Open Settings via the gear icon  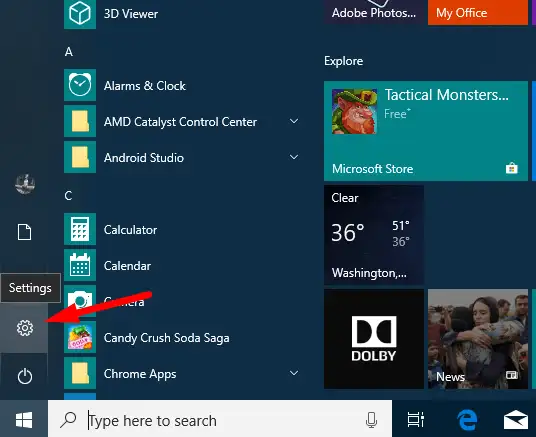click(25, 328)
